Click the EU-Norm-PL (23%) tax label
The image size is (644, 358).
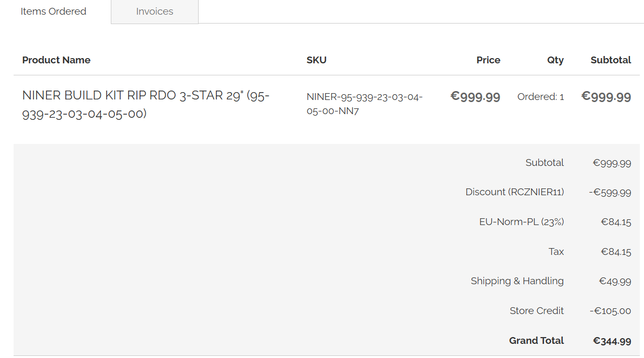[521, 222]
